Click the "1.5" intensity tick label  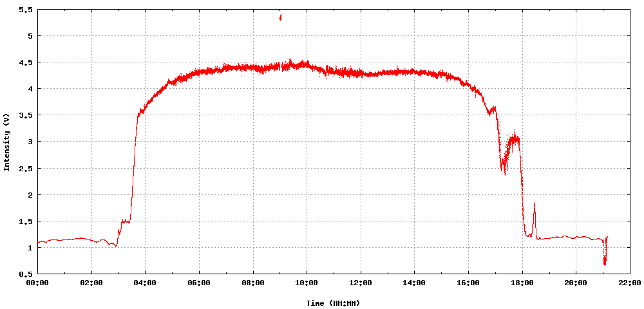(x=26, y=221)
